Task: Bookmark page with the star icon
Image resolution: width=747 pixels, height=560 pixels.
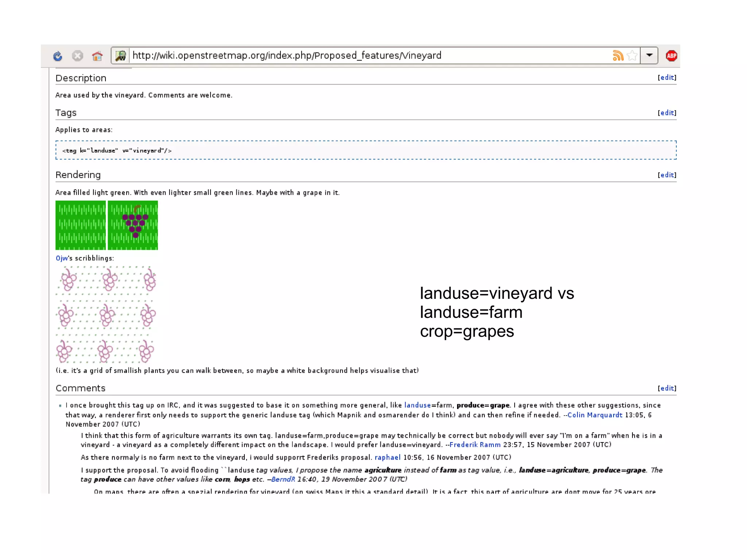Action: [x=632, y=55]
